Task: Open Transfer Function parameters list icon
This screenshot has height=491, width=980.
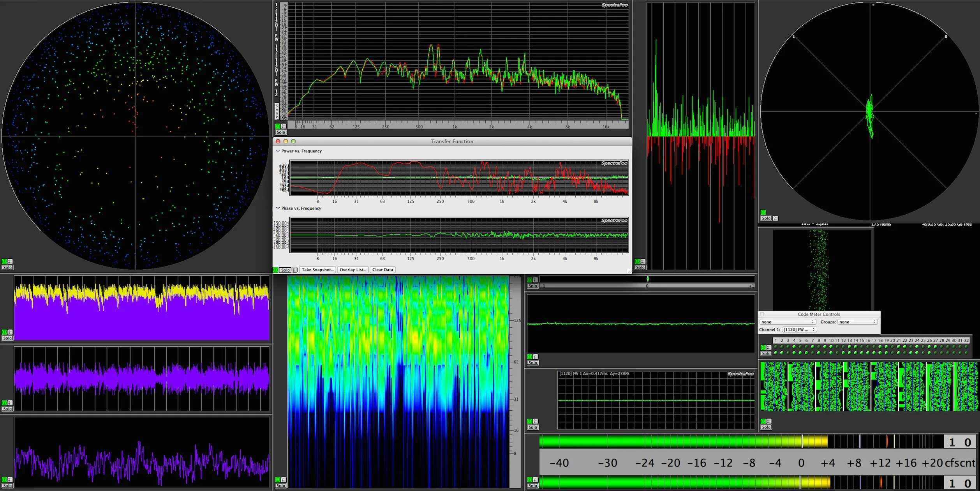Action: 295,270
